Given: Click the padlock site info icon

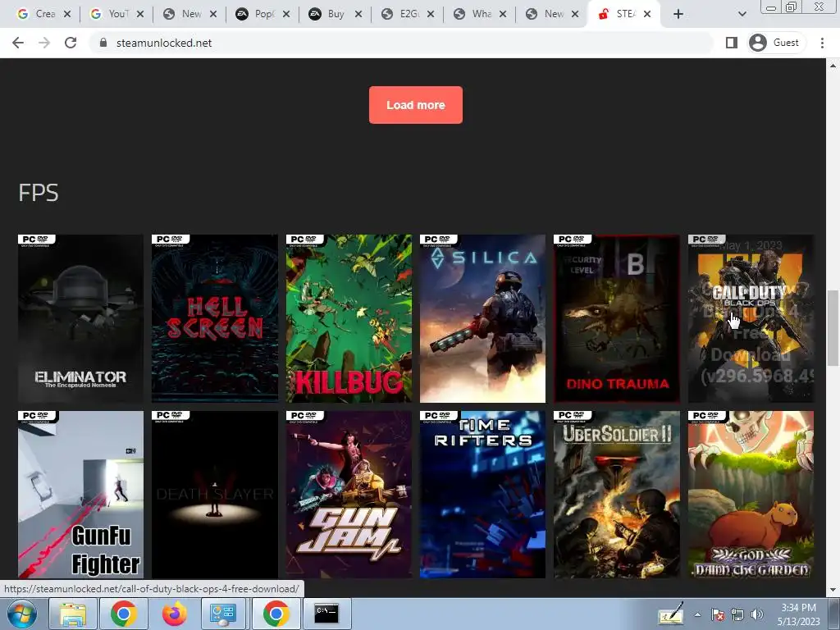Looking at the screenshot, I should point(103,43).
